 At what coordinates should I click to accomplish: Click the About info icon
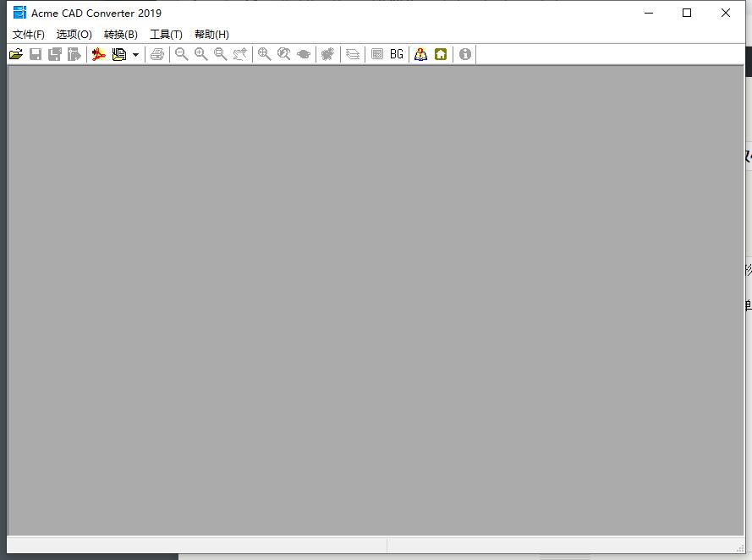coord(465,54)
